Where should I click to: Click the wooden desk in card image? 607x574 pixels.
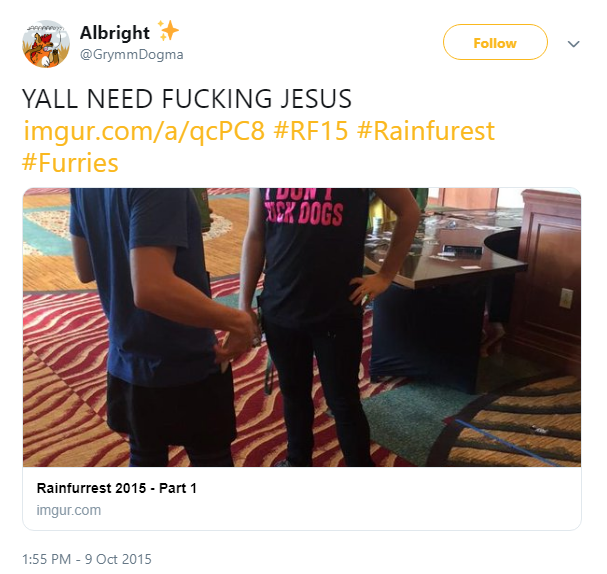point(544,279)
